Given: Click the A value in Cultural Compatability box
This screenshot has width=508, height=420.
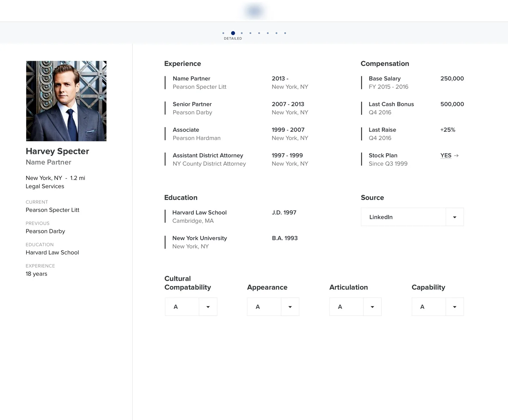Looking at the screenshot, I should click(x=176, y=307).
